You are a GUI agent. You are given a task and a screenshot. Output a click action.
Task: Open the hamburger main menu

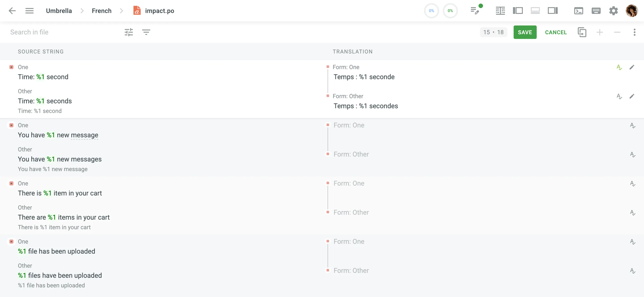click(29, 11)
